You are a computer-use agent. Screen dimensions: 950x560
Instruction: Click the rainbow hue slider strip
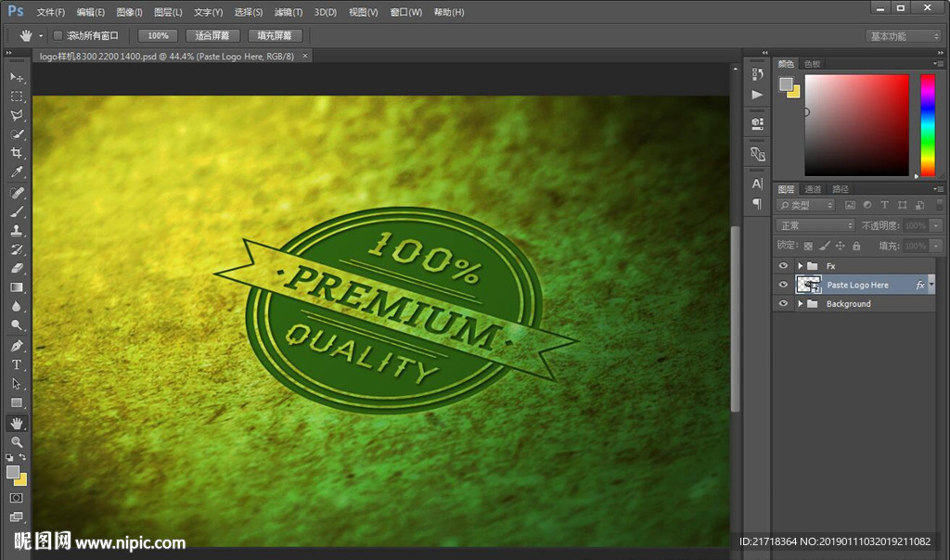[927, 124]
